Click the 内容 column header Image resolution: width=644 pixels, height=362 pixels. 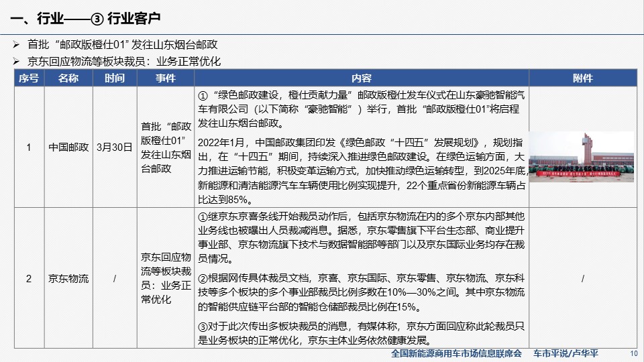[362, 78]
